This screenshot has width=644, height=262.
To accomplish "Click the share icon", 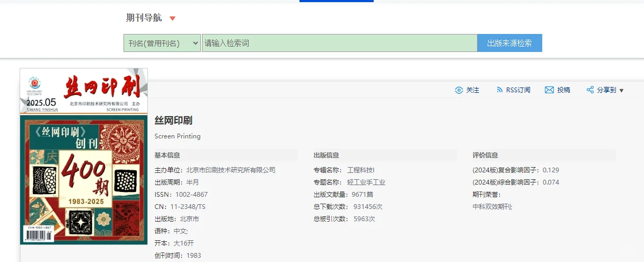I will point(590,90).
